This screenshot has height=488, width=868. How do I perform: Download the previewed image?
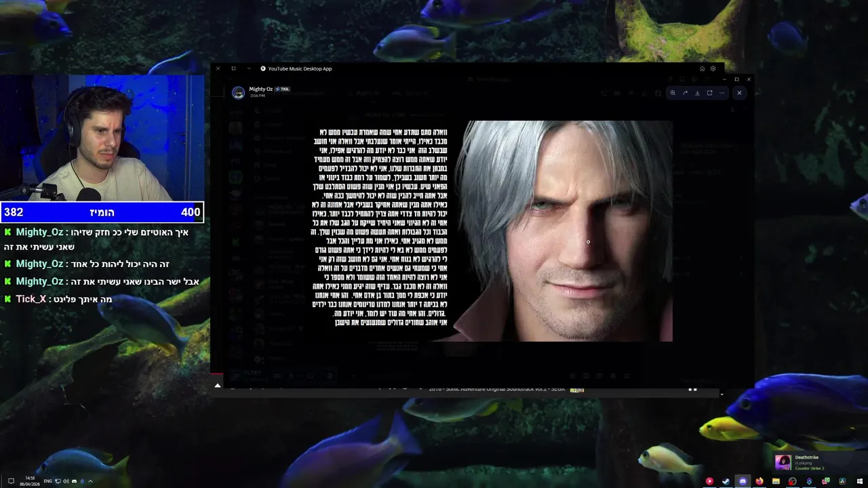point(697,93)
